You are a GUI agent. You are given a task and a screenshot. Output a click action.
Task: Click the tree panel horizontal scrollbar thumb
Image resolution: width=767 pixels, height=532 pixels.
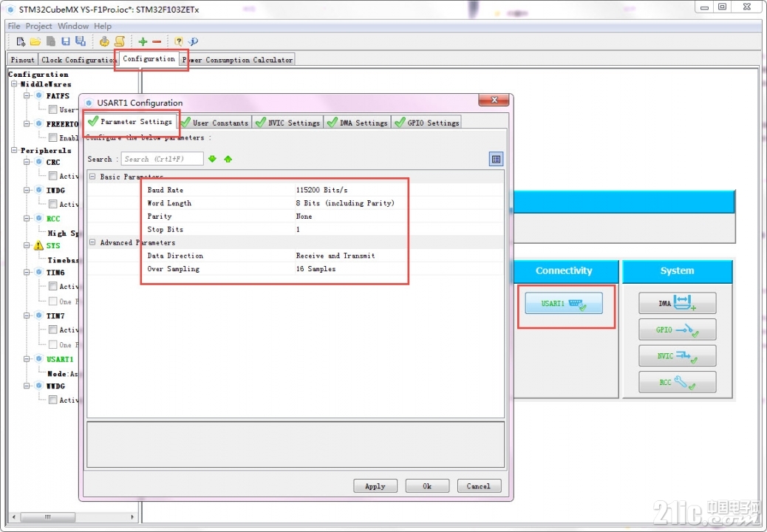tap(48, 516)
